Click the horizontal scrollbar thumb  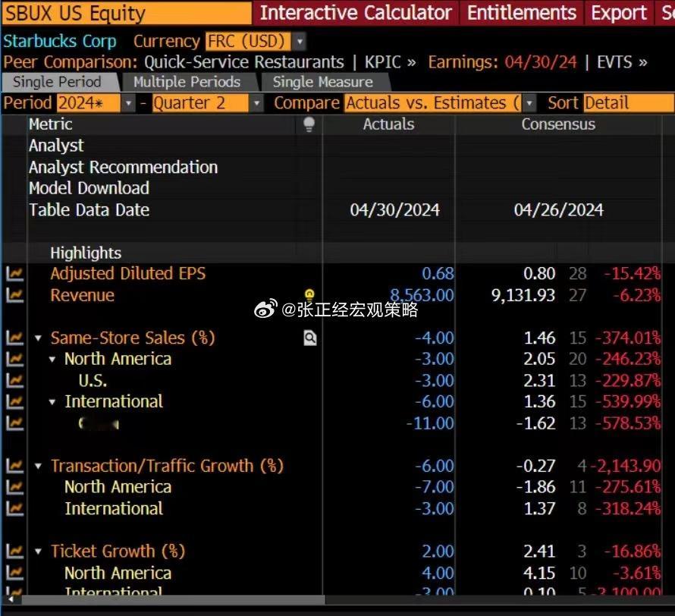174,599
